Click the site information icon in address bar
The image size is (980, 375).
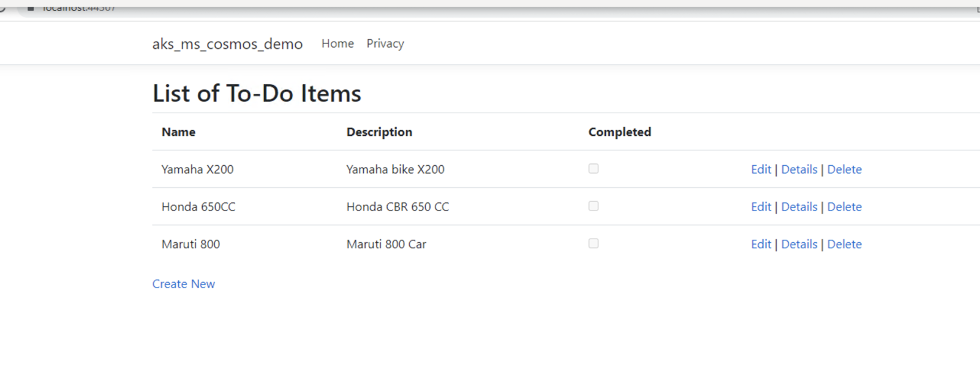[x=31, y=7]
